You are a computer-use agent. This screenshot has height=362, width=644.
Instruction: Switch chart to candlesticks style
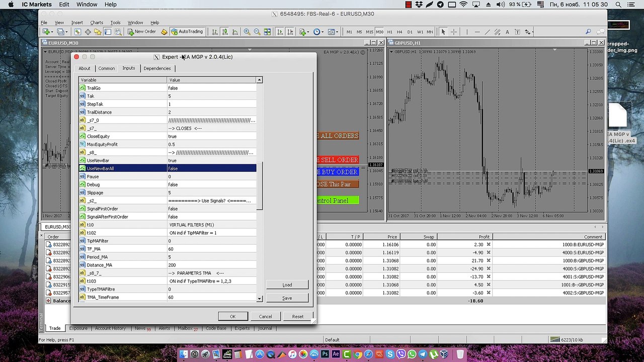click(x=225, y=32)
